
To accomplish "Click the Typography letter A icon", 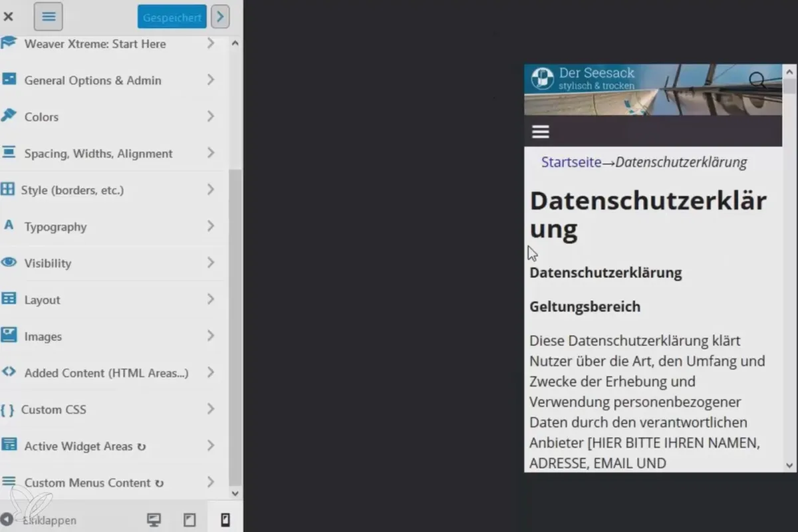I will pos(9,225).
